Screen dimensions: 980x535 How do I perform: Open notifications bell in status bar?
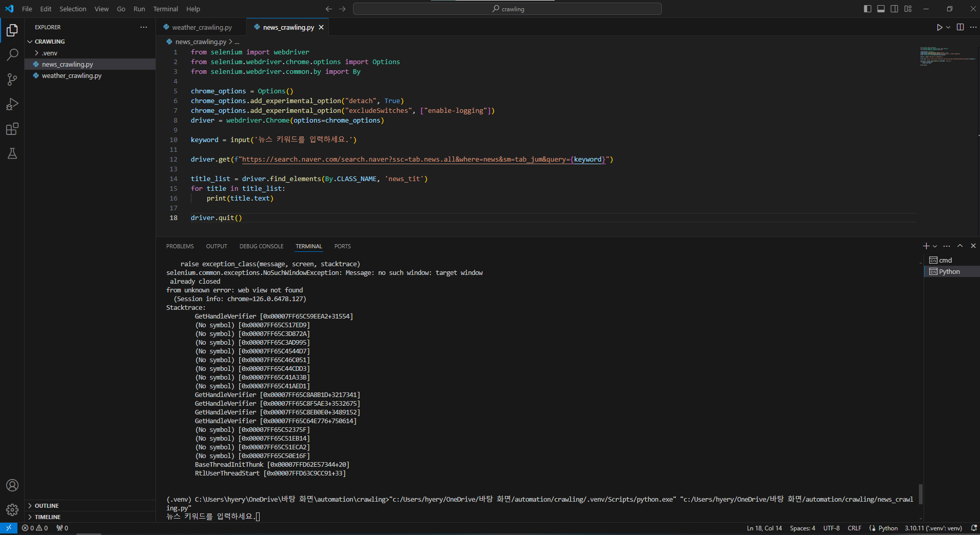click(973, 528)
